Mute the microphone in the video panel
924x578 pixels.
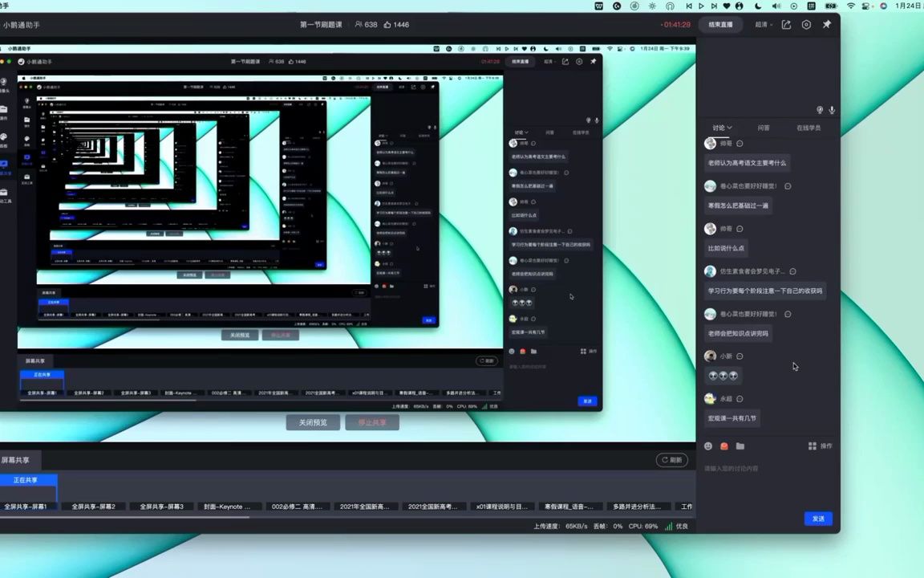click(832, 110)
